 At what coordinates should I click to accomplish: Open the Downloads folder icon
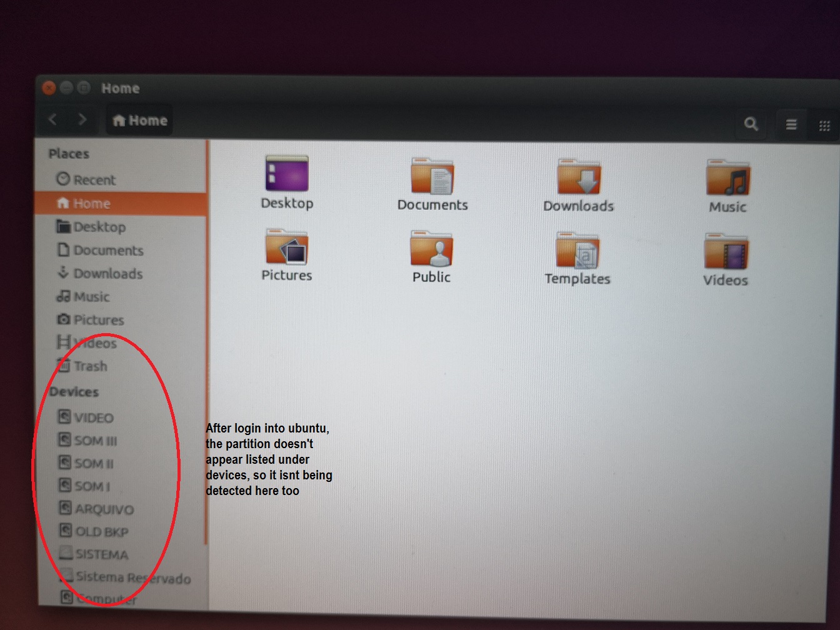(x=579, y=177)
